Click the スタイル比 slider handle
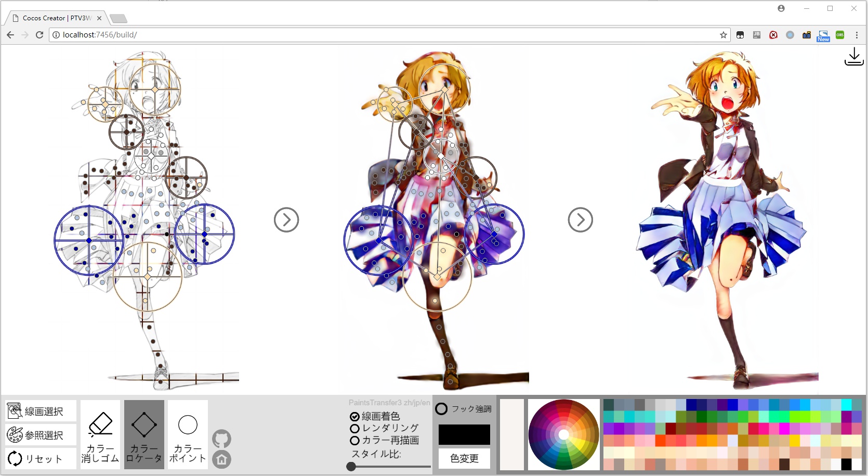Screen dimensions: 868x476 (x=351, y=467)
